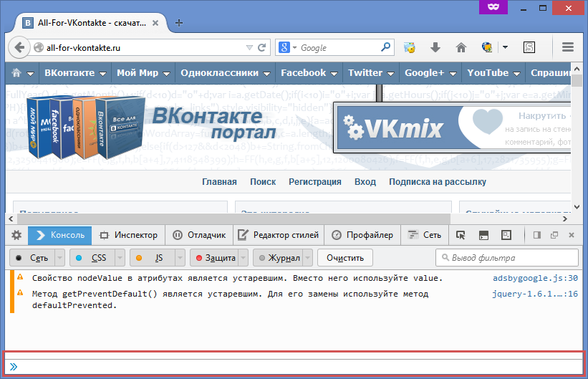
Task: Click the page horizontal scrollbar
Action: (x=233, y=219)
